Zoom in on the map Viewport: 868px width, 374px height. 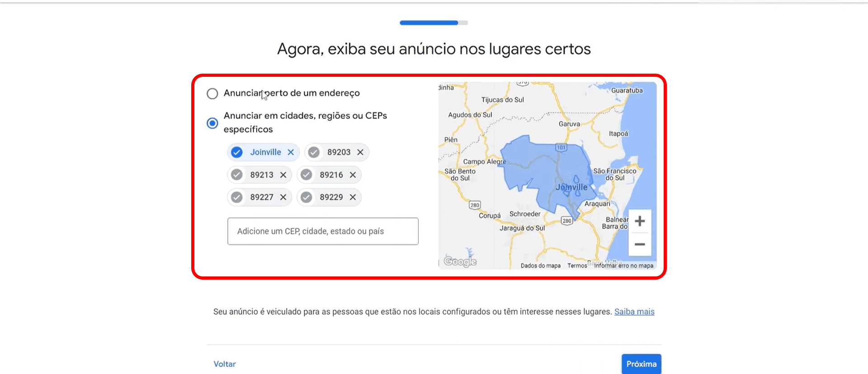(x=639, y=221)
